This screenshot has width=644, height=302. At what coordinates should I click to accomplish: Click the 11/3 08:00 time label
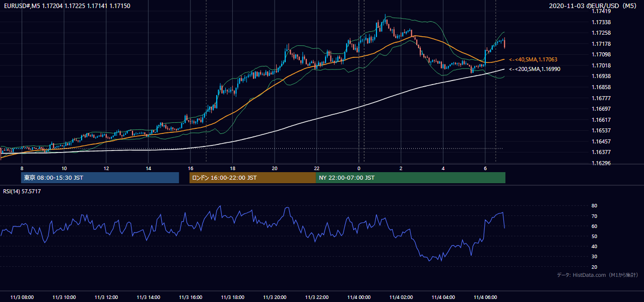(x=22, y=297)
